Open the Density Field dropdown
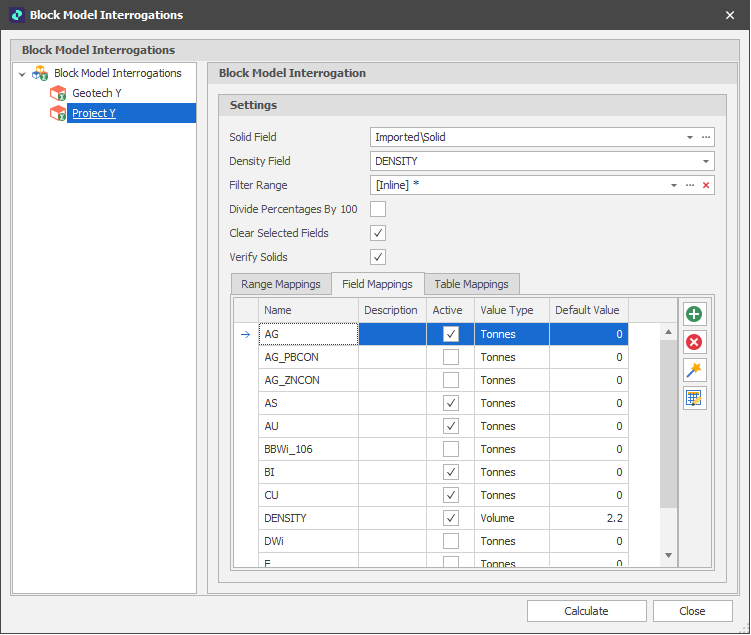This screenshot has width=751, height=635. 705,161
